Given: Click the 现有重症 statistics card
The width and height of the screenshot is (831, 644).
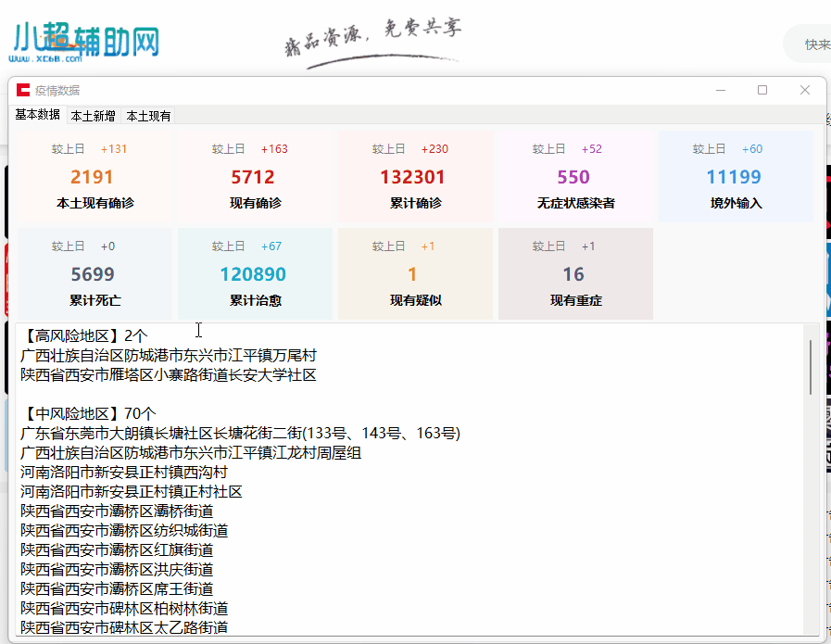Looking at the screenshot, I should pyautogui.click(x=574, y=273).
